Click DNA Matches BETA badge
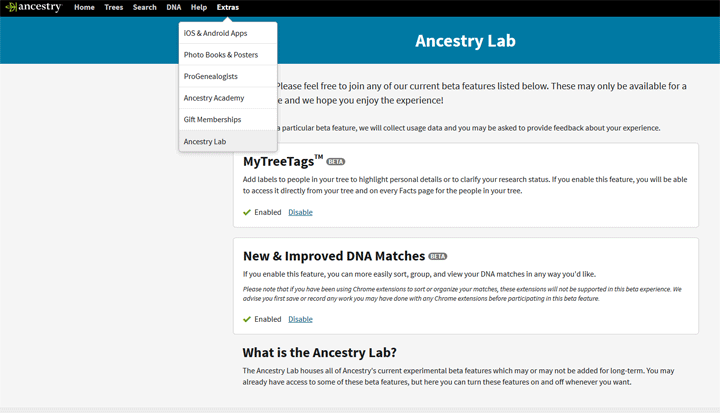The width and height of the screenshot is (720, 413). click(438, 256)
